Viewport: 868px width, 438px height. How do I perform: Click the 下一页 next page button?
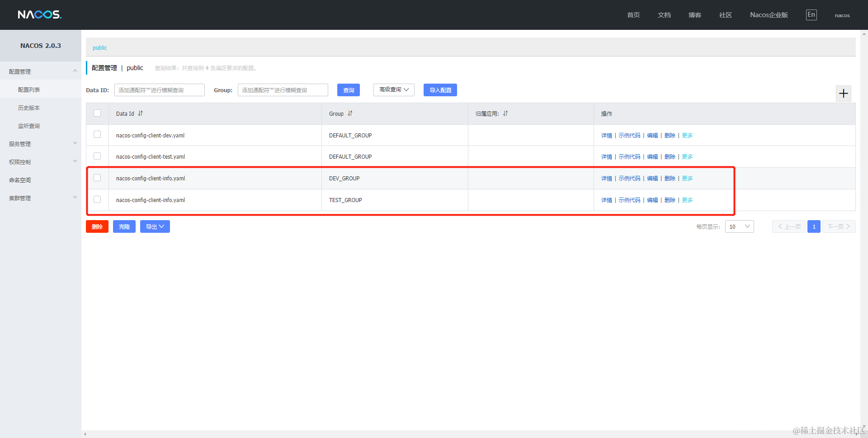tap(839, 226)
